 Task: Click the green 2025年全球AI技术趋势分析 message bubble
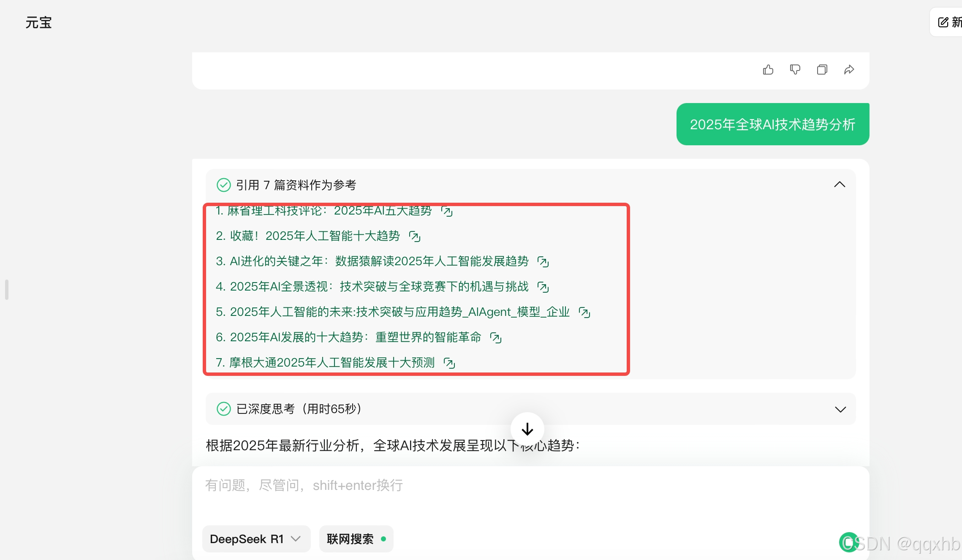coord(772,125)
